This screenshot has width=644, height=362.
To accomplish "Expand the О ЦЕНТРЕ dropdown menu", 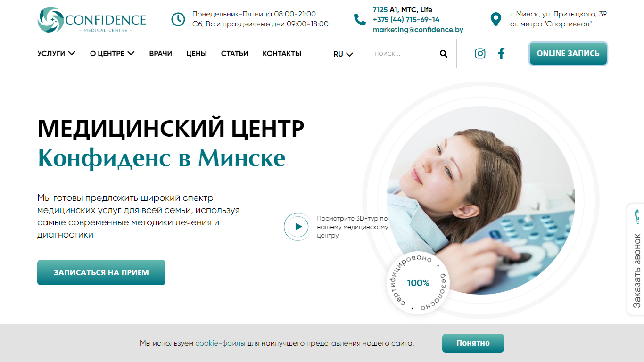I will coord(112,54).
